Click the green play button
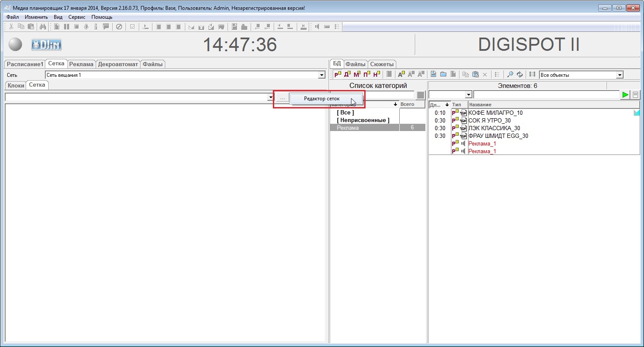644x347 pixels. point(625,95)
